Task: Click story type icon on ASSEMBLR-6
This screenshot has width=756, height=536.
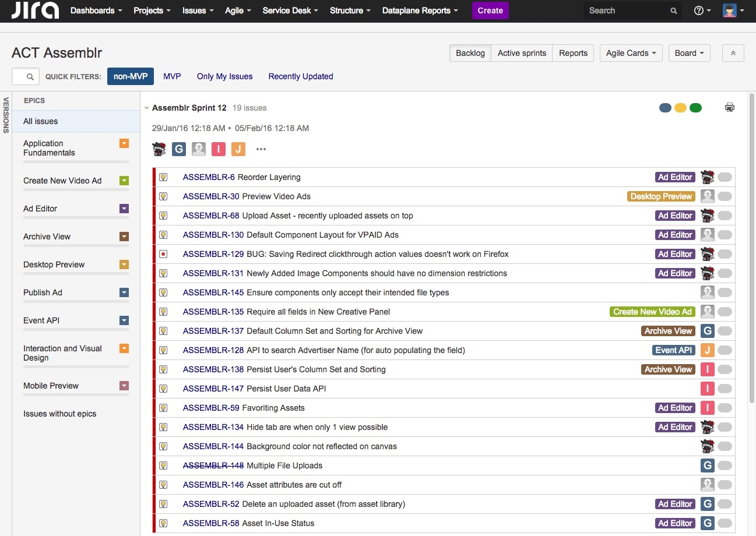Action: (x=163, y=177)
